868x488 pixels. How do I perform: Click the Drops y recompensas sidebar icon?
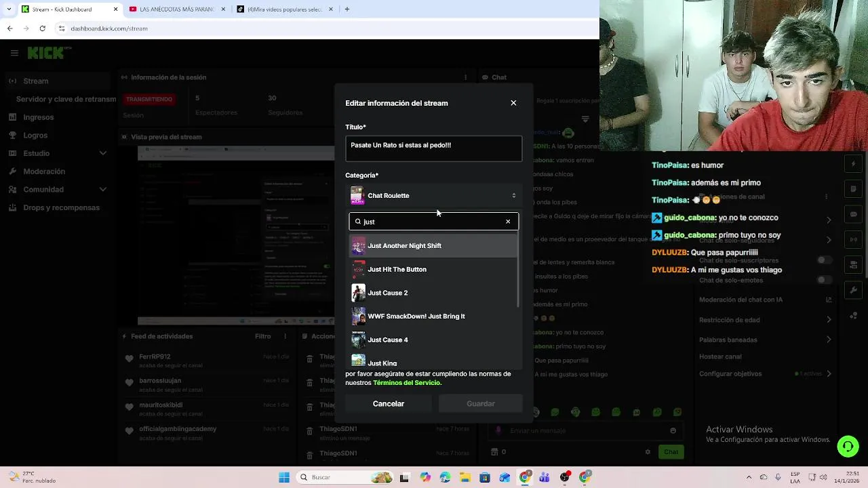point(12,207)
